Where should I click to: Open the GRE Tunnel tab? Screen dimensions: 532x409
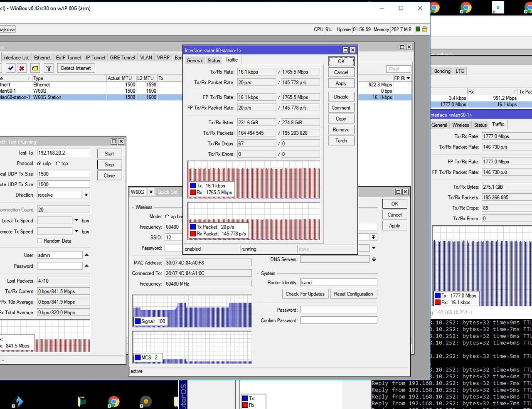click(x=123, y=58)
